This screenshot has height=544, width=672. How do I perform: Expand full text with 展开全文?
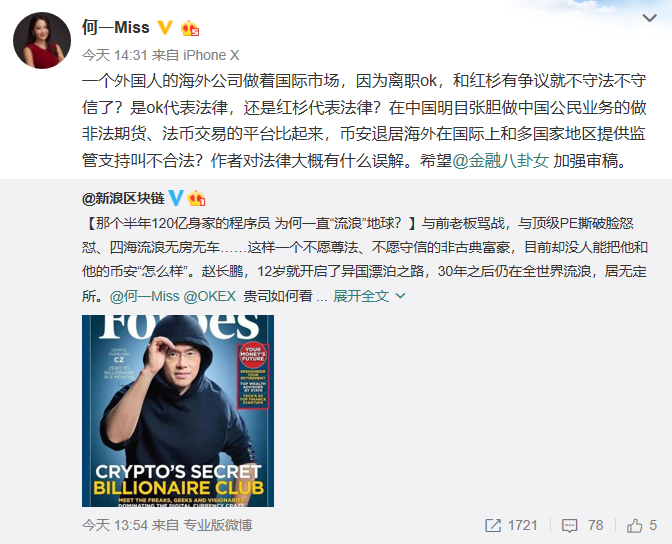pos(361,296)
